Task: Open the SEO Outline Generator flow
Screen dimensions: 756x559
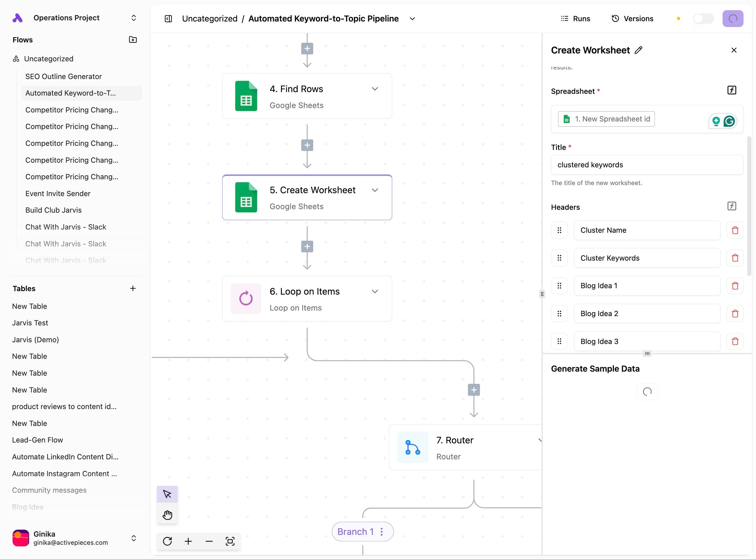Action: pyautogui.click(x=63, y=76)
